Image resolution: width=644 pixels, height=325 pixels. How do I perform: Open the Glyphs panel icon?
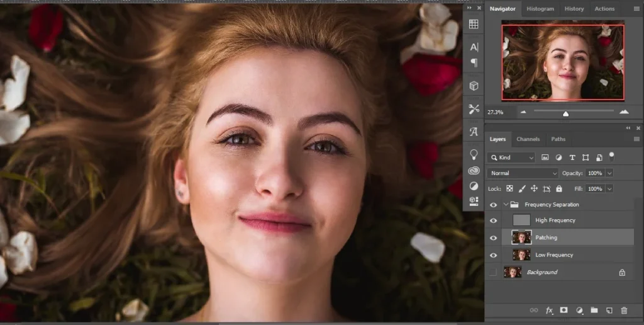pyautogui.click(x=474, y=132)
